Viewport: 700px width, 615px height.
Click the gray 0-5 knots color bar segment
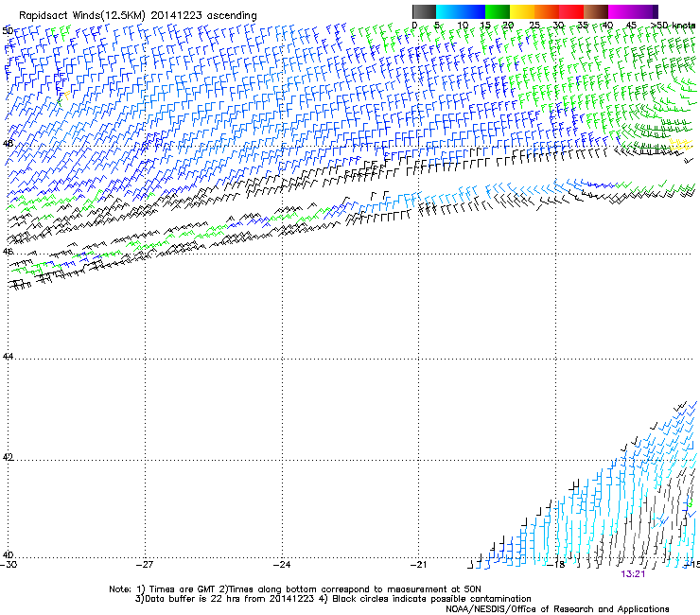click(x=424, y=11)
